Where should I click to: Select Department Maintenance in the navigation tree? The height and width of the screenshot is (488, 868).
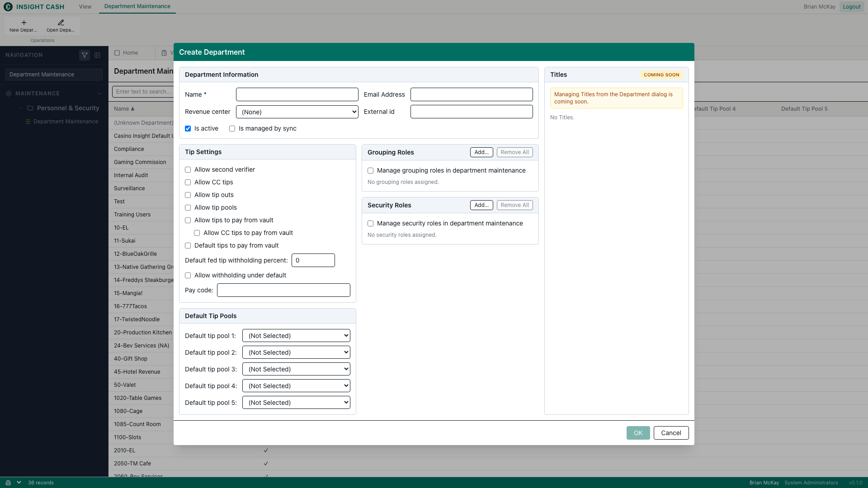66,122
